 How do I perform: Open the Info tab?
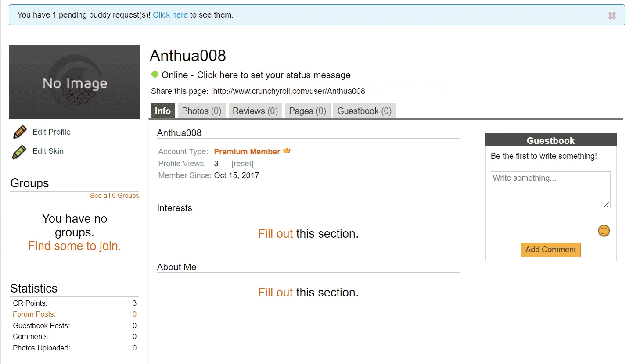[x=163, y=111]
